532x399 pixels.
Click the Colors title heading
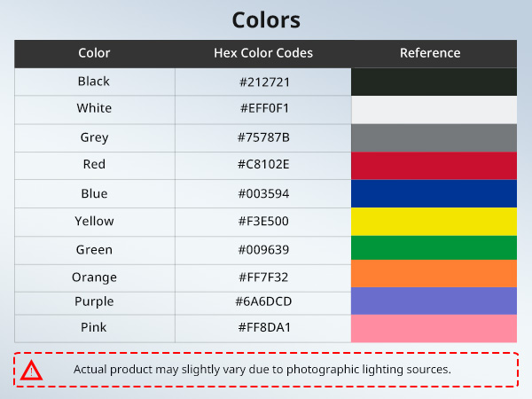pyautogui.click(x=266, y=20)
